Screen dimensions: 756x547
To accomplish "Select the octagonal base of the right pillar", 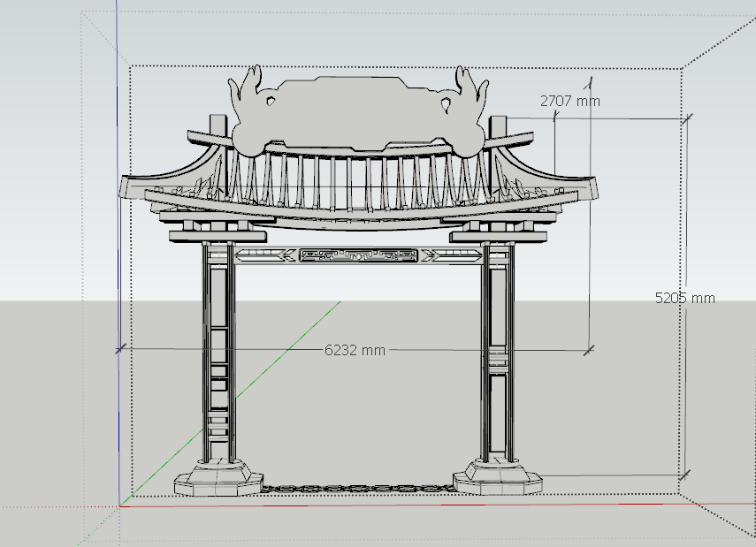I will click(x=497, y=480).
